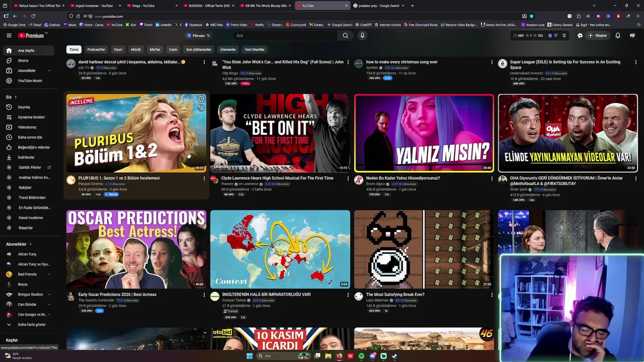Click the Oluştur create button
The height and width of the screenshot is (362, 644).
pyautogui.click(x=597, y=36)
